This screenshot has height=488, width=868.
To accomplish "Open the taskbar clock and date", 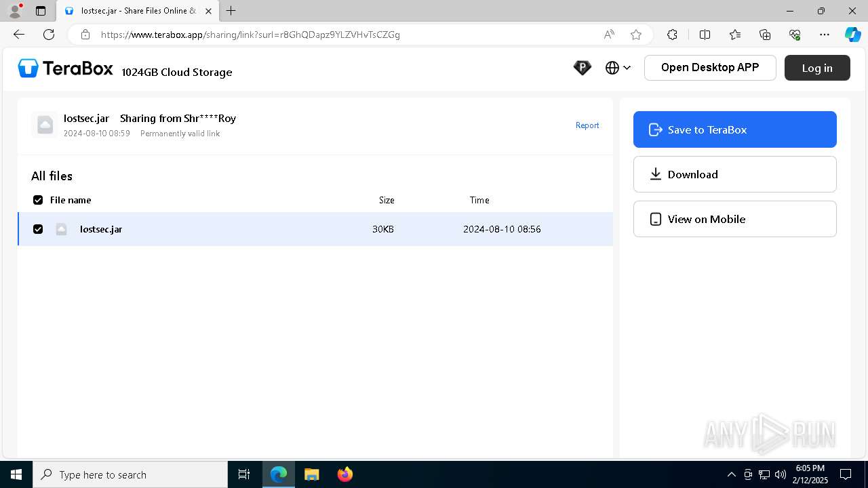I will [x=811, y=474].
